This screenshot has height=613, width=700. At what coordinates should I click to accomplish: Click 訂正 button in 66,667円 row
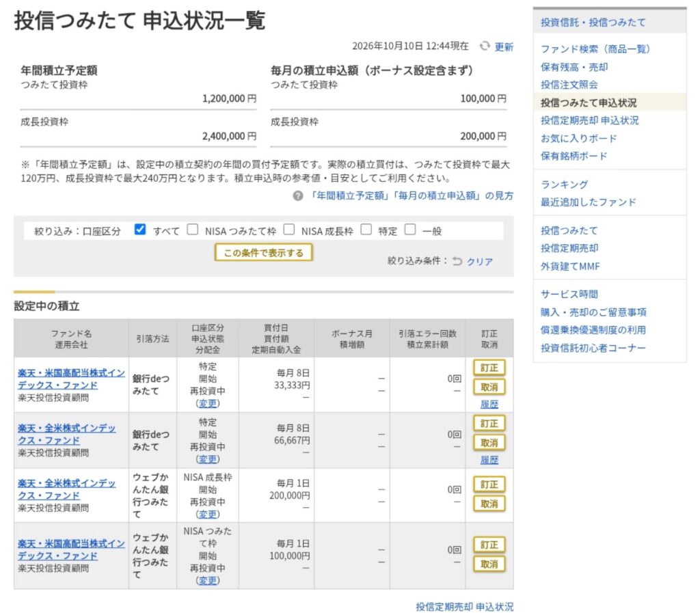[x=489, y=424]
